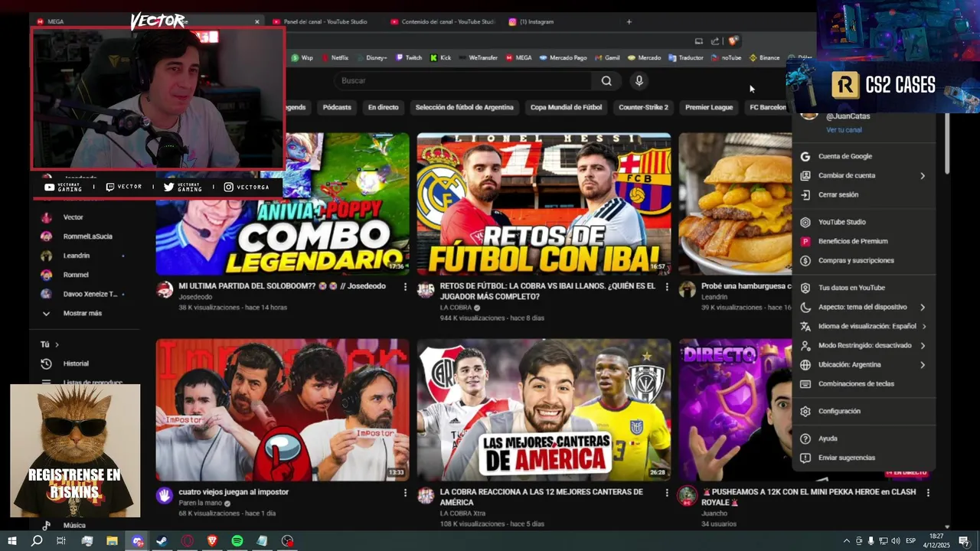Open YouTube Studio from account menu
980x551 pixels.
tap(864, 222)
